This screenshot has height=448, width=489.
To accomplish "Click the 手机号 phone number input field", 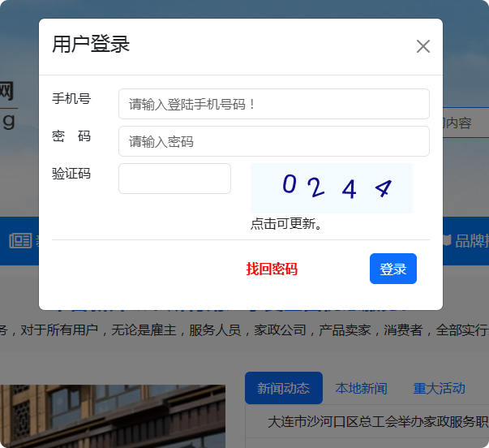I will [x=274, y=104].
